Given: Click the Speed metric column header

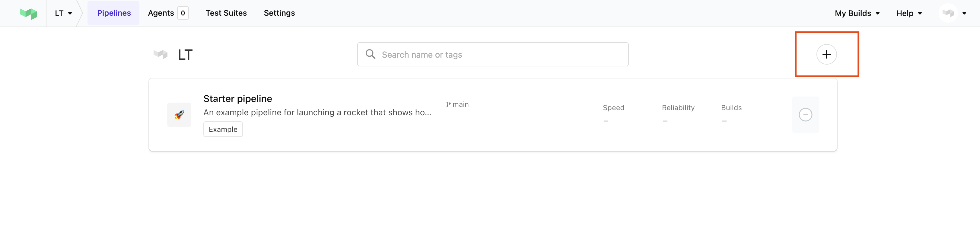Looking at the screenshot, I should pyautogui.click(x=613, y=108).
